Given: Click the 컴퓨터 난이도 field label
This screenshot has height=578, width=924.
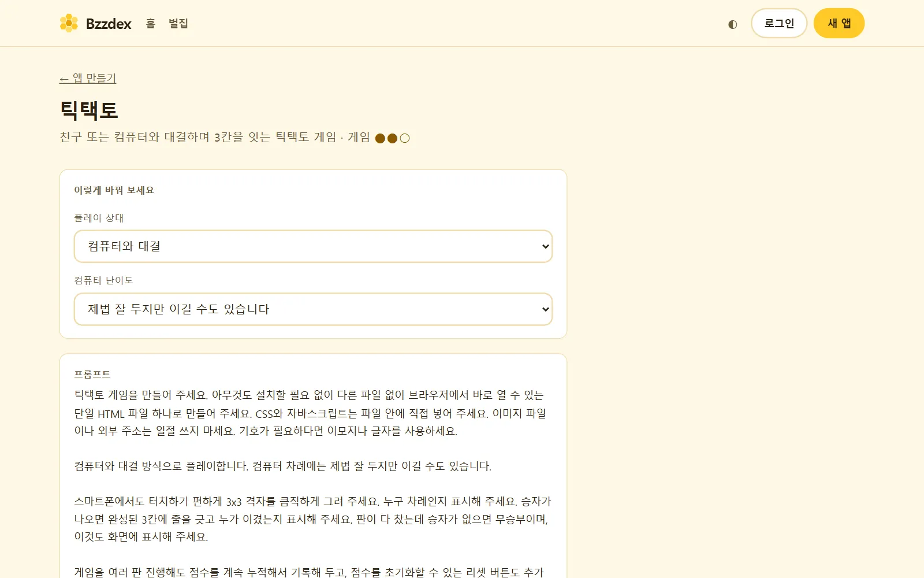Looking at the screenshot, I should coord(103,280).
